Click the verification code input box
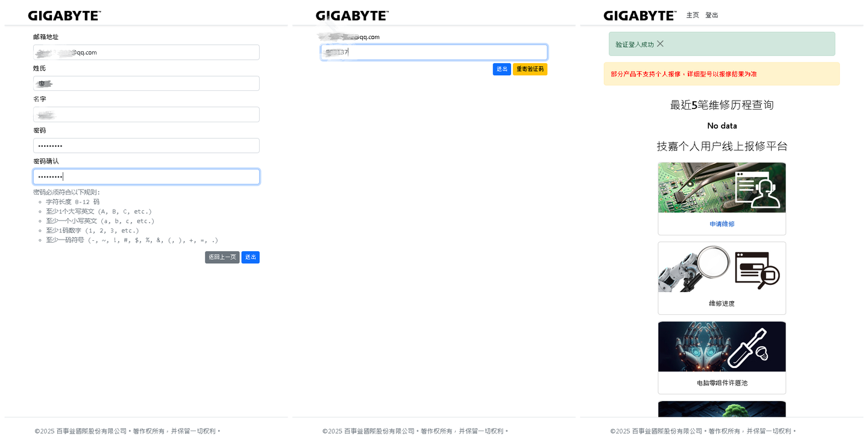 tap(434, 52)
